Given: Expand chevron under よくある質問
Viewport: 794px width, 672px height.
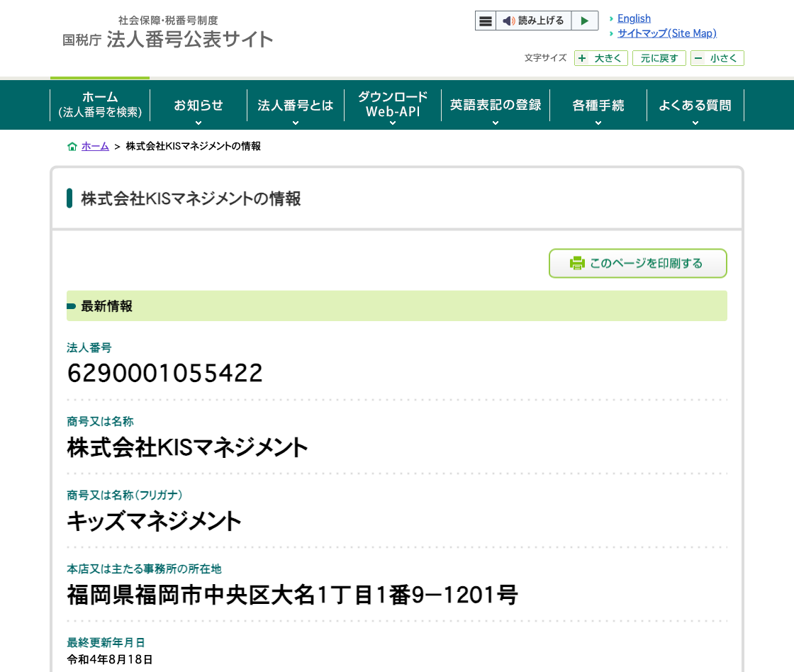Looking at the screenshot, I should click(x=695, y=123).
